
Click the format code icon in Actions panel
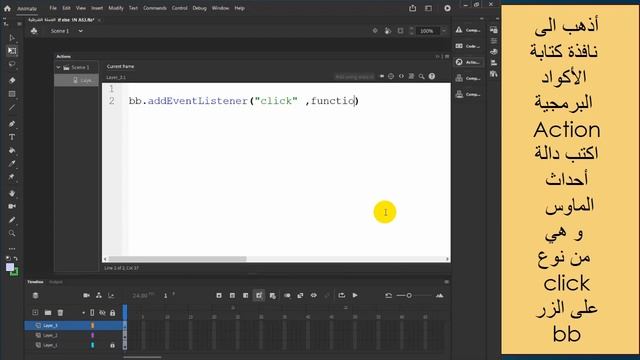click(411, 76)
